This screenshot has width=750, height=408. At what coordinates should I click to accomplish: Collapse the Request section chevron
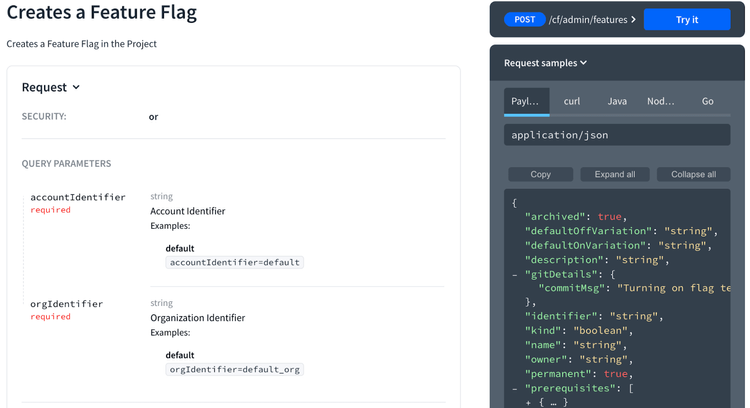point(76,88)
